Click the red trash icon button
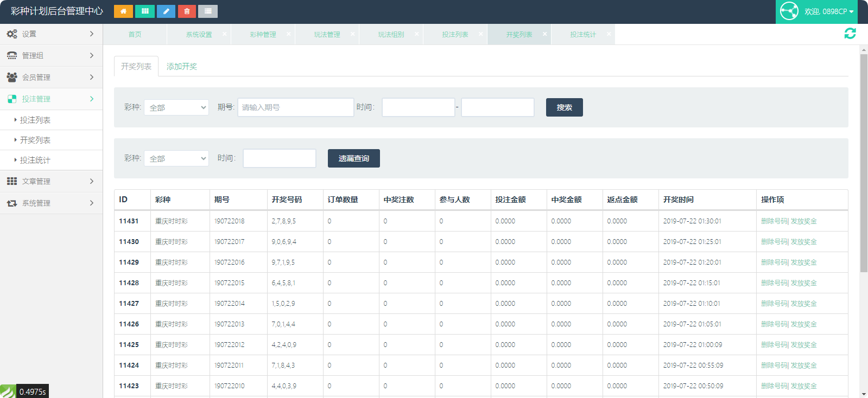This screenshot has width=868, height=398. (x=187, y=11)
